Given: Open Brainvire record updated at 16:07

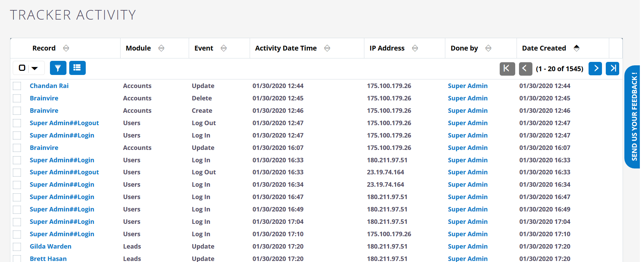Looking at the screenshot, I should (x=44, y=148).
